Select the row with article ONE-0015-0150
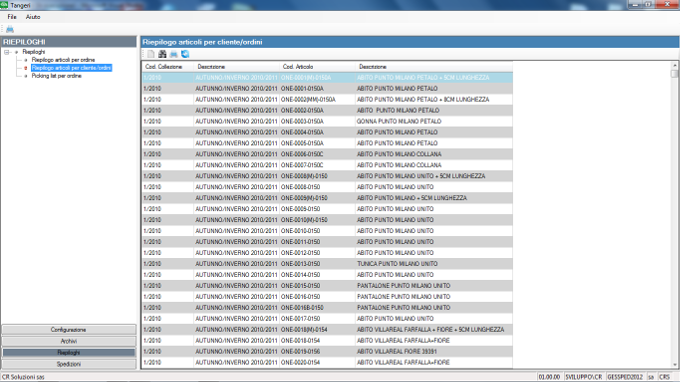680x382 pixels. [x=327, y=286]
